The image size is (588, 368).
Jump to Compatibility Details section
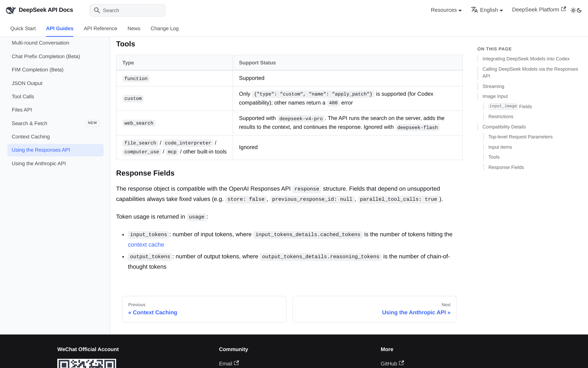(504, 127)
